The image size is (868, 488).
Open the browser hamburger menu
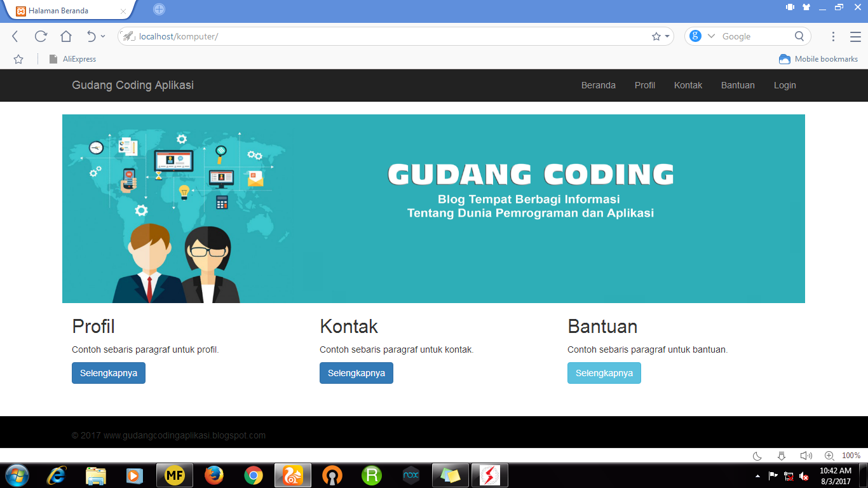click(855, 36)
